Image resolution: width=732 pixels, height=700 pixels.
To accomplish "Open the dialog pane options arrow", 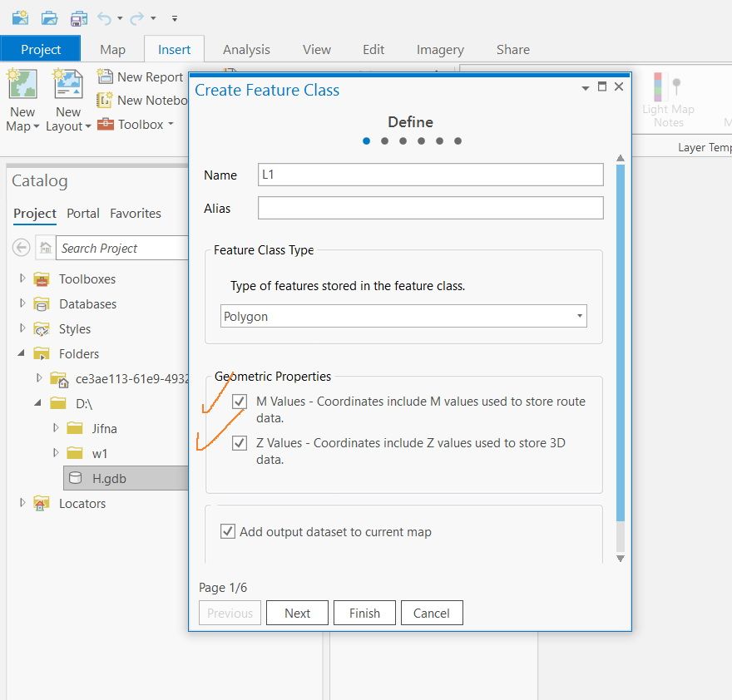I will point(586,87).
